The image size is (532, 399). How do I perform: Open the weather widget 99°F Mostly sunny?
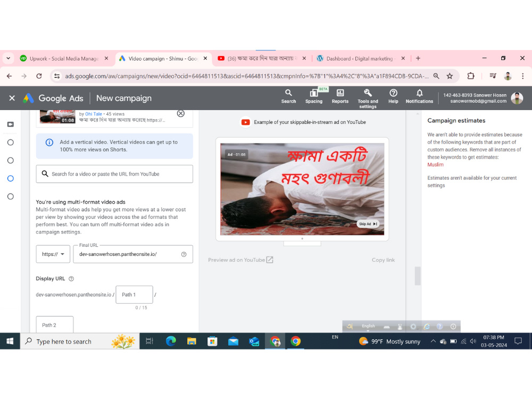tap(389, 341)
